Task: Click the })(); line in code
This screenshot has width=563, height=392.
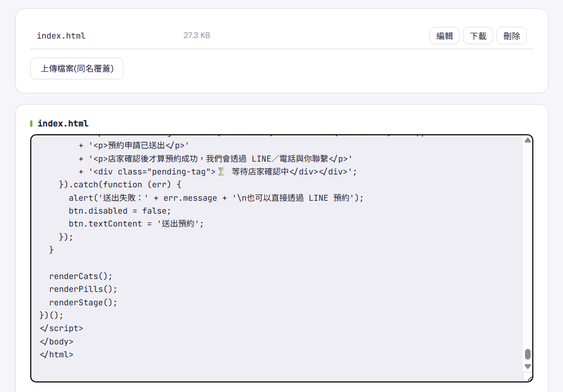Action: 51,315
